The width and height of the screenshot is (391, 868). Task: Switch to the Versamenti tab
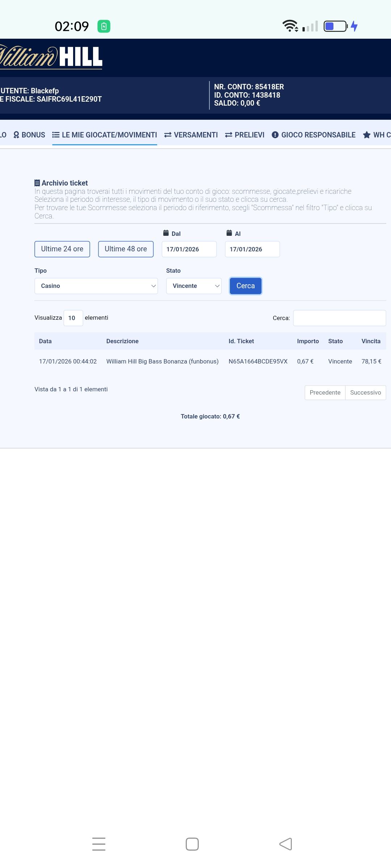(x=191, y=135)
